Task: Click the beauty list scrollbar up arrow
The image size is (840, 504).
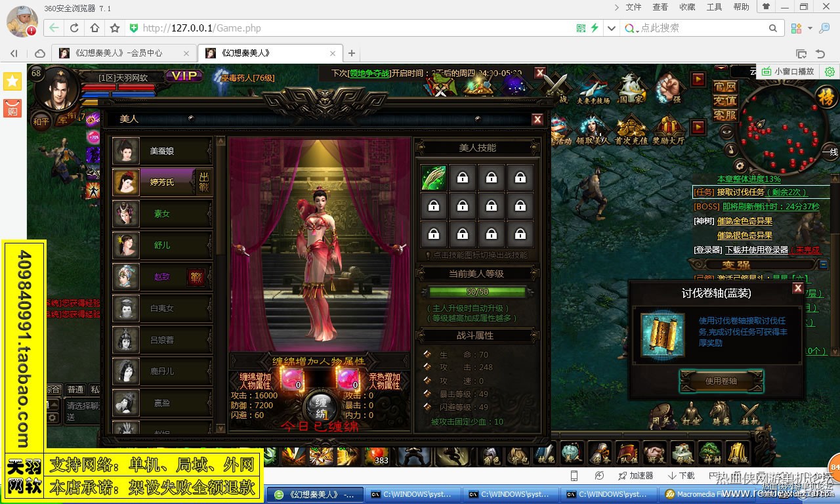Action: coord(220,141)
